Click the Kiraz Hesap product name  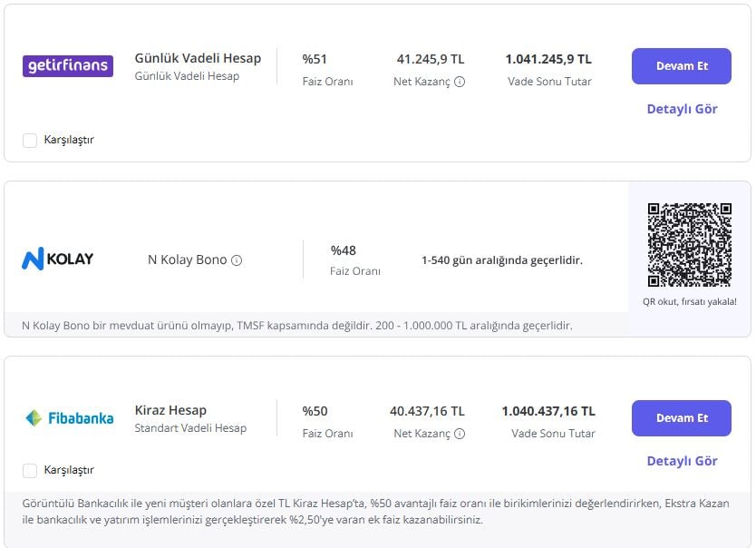171,410
